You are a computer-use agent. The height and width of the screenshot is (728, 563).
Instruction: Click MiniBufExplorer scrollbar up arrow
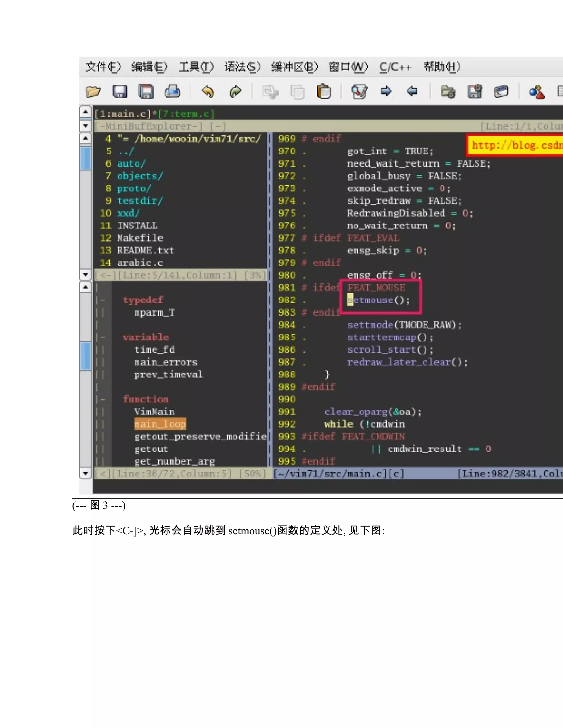tap(85, 112)
